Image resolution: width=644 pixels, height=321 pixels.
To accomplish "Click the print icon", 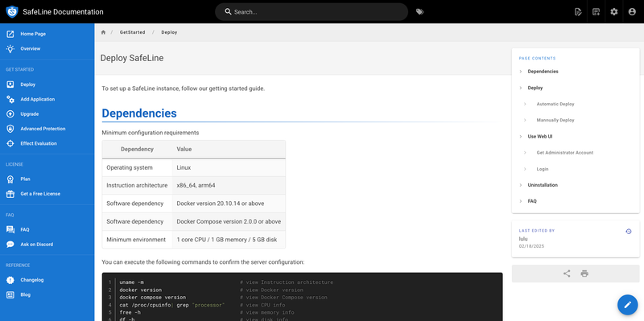I will tap(584, 274).
